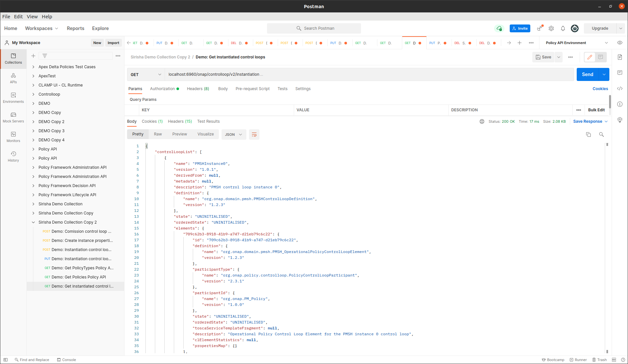This screenshot has width=628, height=364.
Task: Open the two-pane layout toggle icon
Action: [614, 360]
